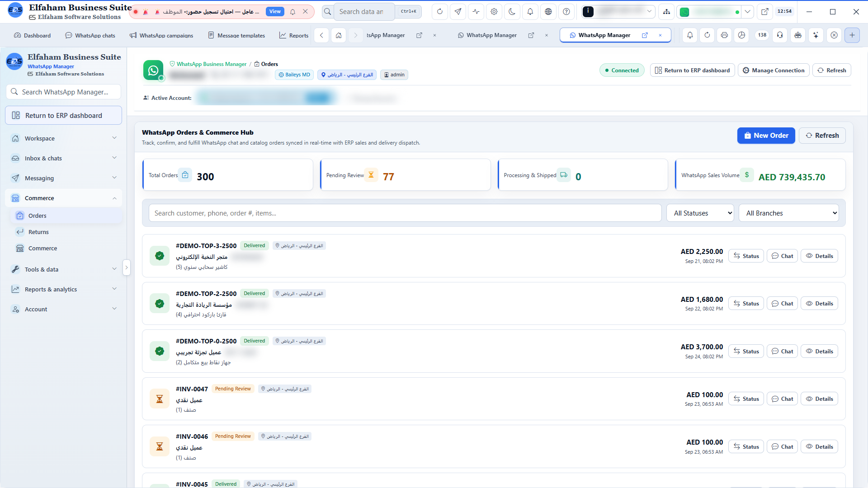Image resolution: width=868 pixels, height=488 pixels.
Task: Click the New Order button
Action: [766, 136]
